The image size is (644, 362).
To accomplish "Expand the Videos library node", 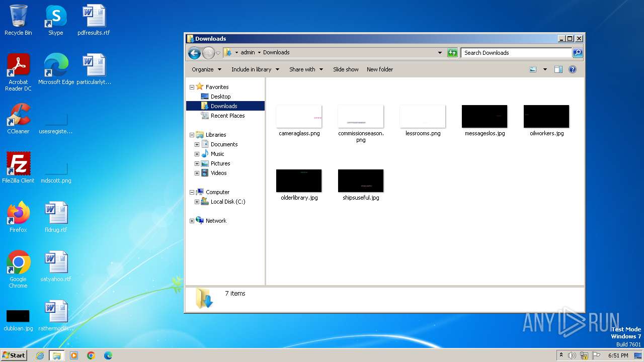I will pyautogui.click(x=197, y=173).
